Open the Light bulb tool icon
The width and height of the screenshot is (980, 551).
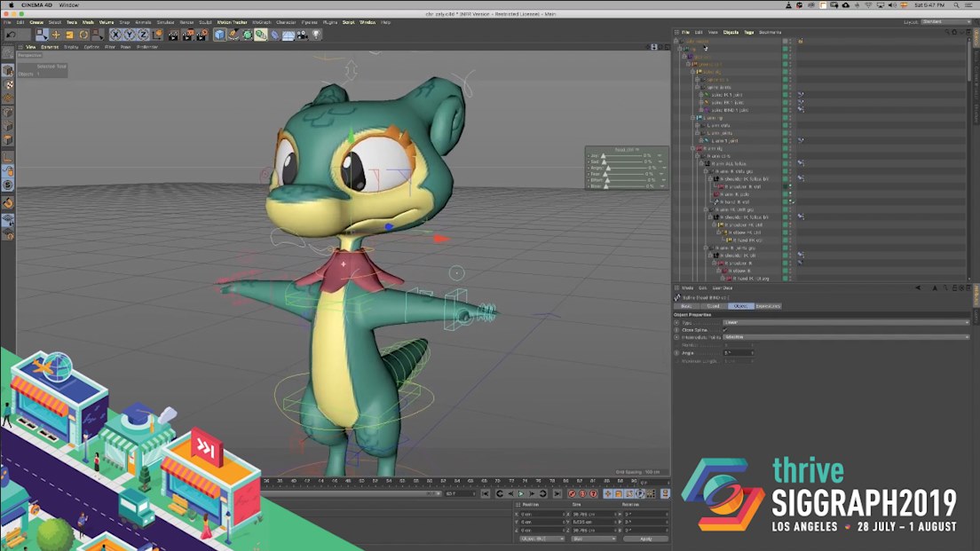pyautogui.click(x=316, y=35)
